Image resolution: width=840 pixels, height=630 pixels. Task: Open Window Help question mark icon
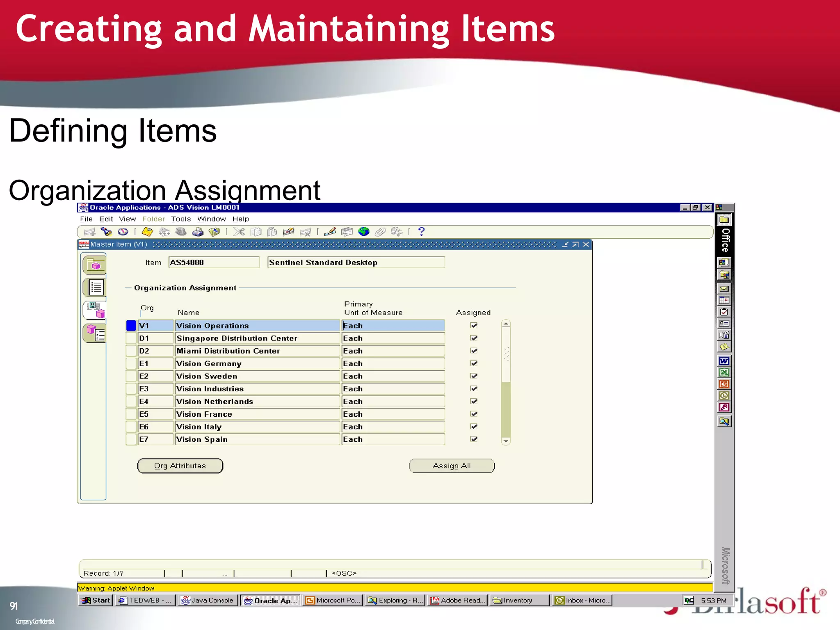coord(421,232)
